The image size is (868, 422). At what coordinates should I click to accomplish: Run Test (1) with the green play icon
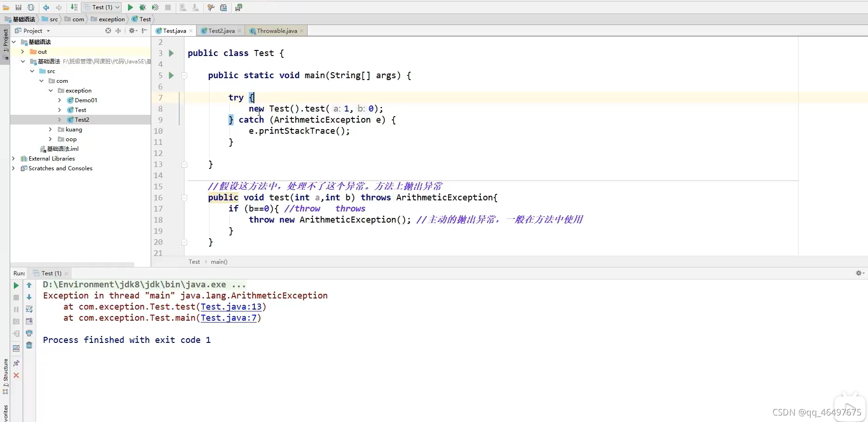130,7
